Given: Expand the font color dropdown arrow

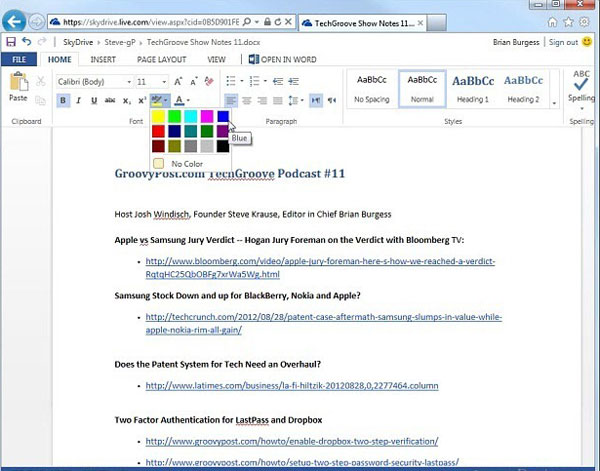Looking at the screenshot, I should click(x=188, y=100).
